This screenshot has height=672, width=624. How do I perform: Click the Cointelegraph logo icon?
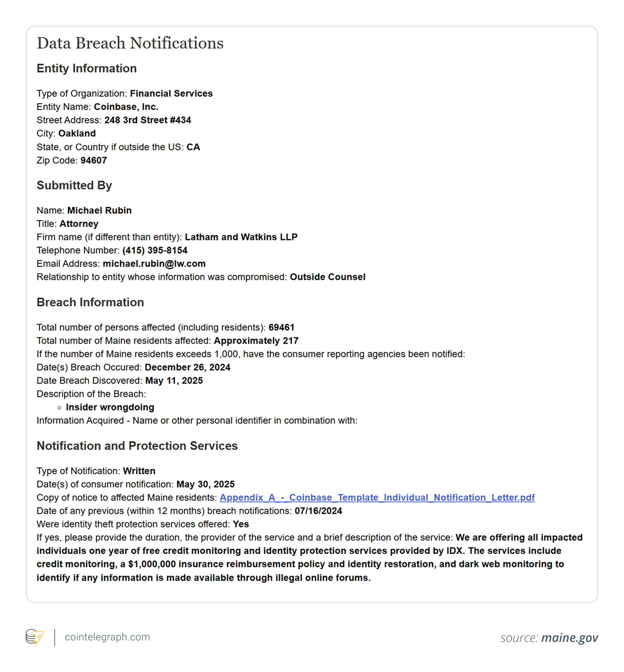tap(35, 637)
